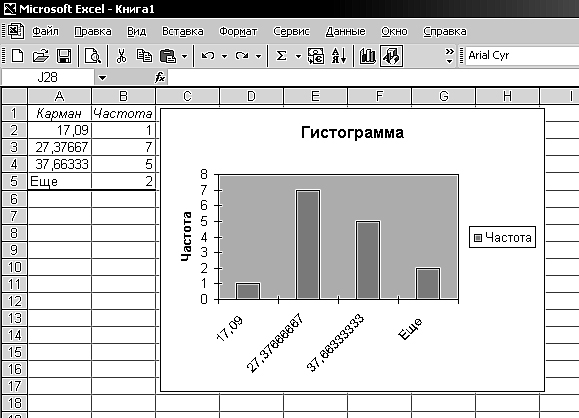The height and width of the screenshot is (418, 579).
Task: Open the Вид menu
Action: 137,31
